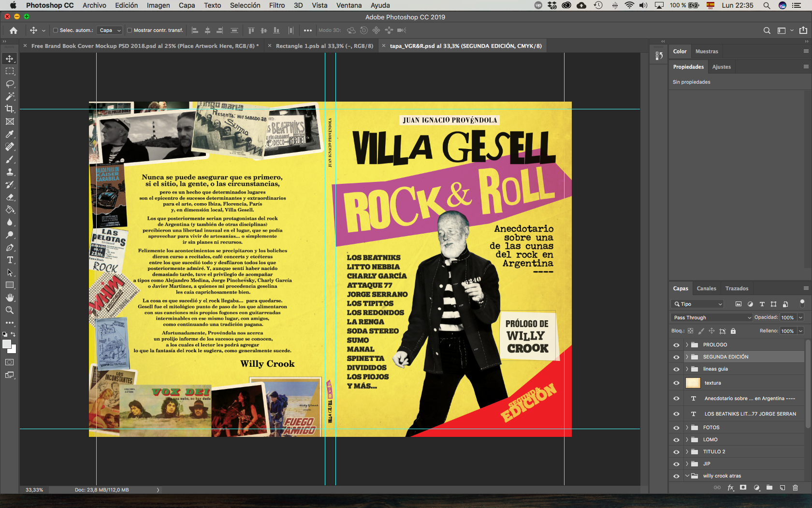The width and height of the screenshot is (812, 508).
Task: Select the Move tool
Action: 10,59
